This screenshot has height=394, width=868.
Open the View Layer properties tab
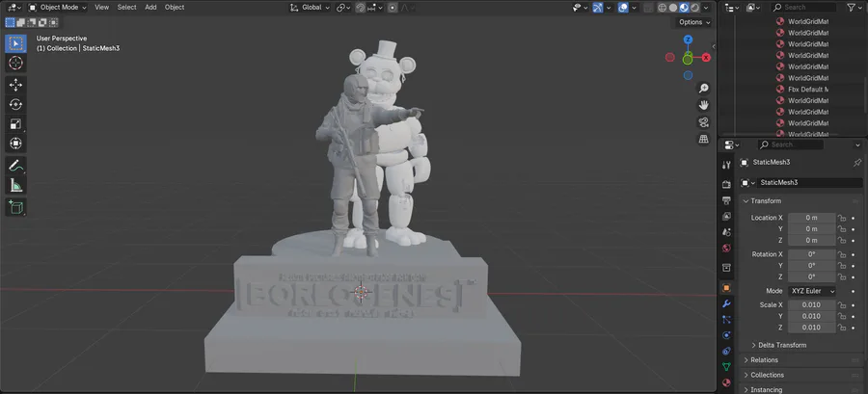727,216
